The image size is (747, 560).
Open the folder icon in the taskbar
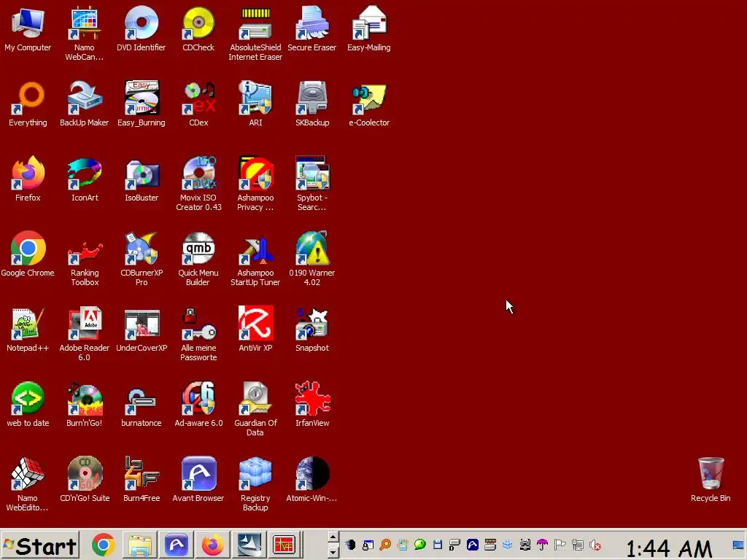pyautogui.click(x=140, y=545)
